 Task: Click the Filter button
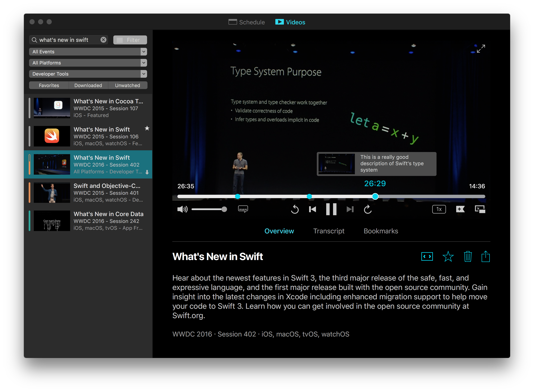coord(130,40)
